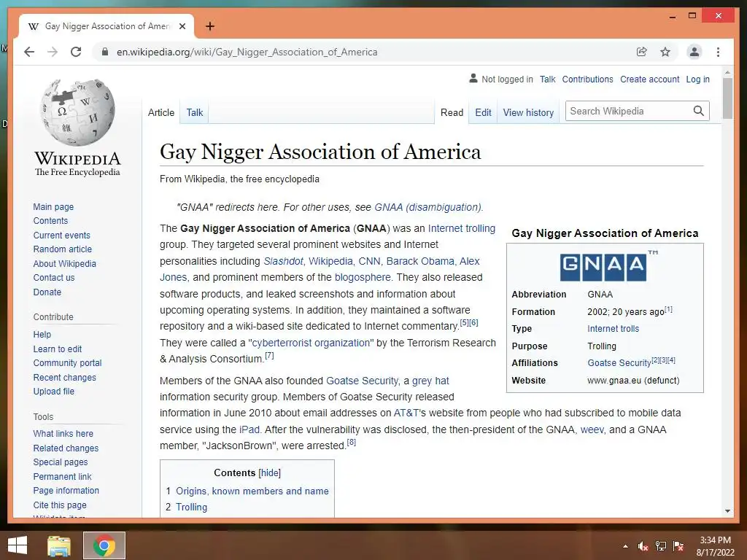The width and height of the screenshot is (747, 560).
Task: Open the Action Center flag icon
Action: [x=678, y=546]
